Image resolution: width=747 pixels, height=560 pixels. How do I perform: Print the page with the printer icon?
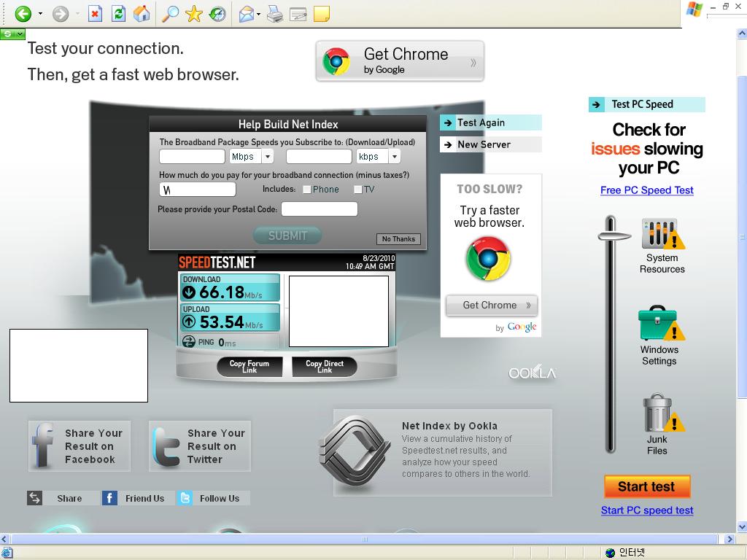[275, 14]
